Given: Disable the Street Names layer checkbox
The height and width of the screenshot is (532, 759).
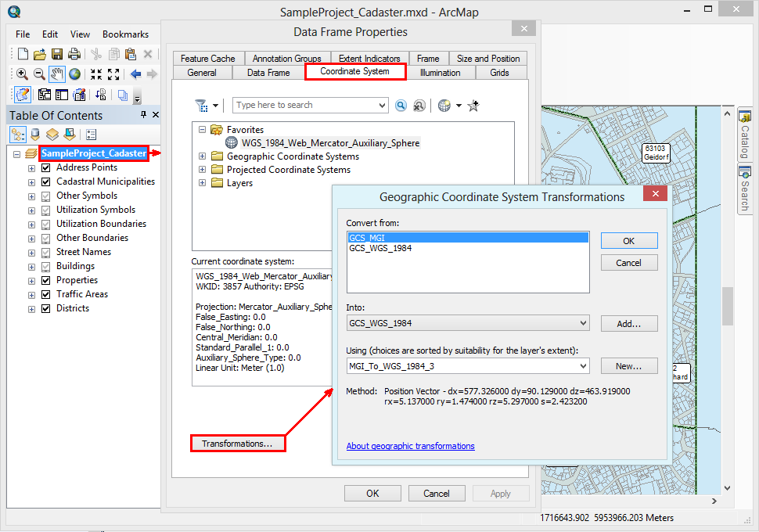Looking at the screenshot, I should pyautogui.click(x=45, y=252).
